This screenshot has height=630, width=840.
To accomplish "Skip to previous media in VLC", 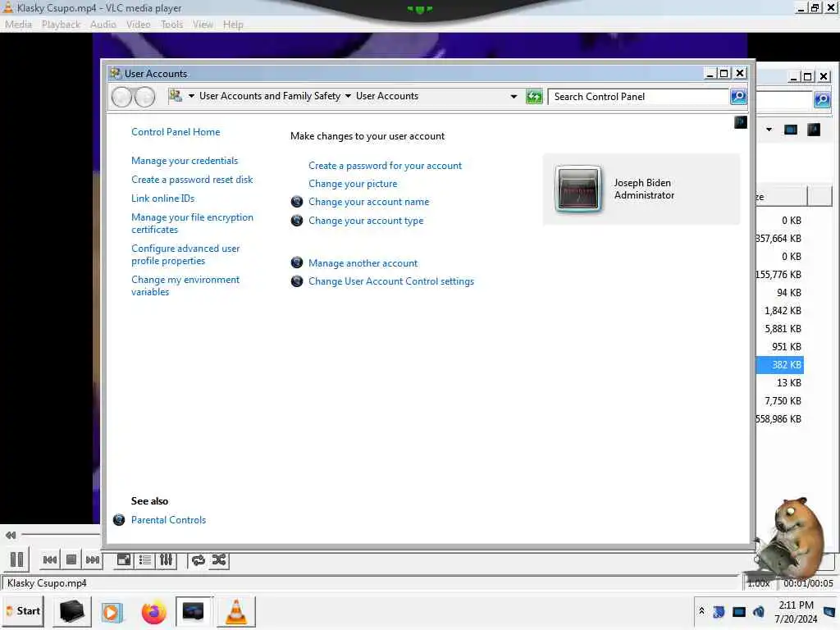I will (50, 559).
